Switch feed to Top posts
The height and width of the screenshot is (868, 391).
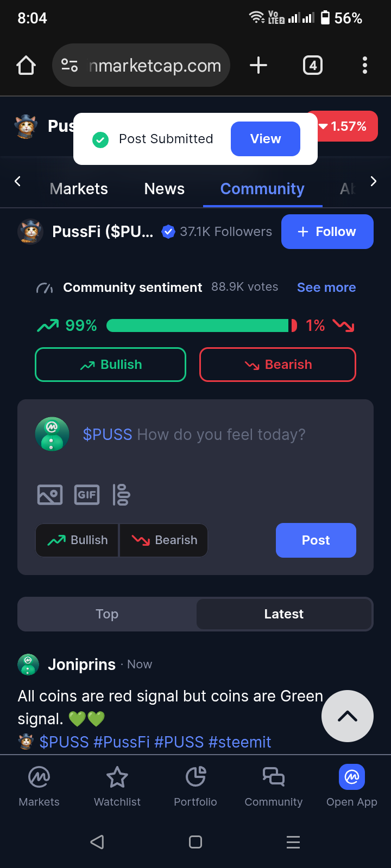tap(107, 614)
